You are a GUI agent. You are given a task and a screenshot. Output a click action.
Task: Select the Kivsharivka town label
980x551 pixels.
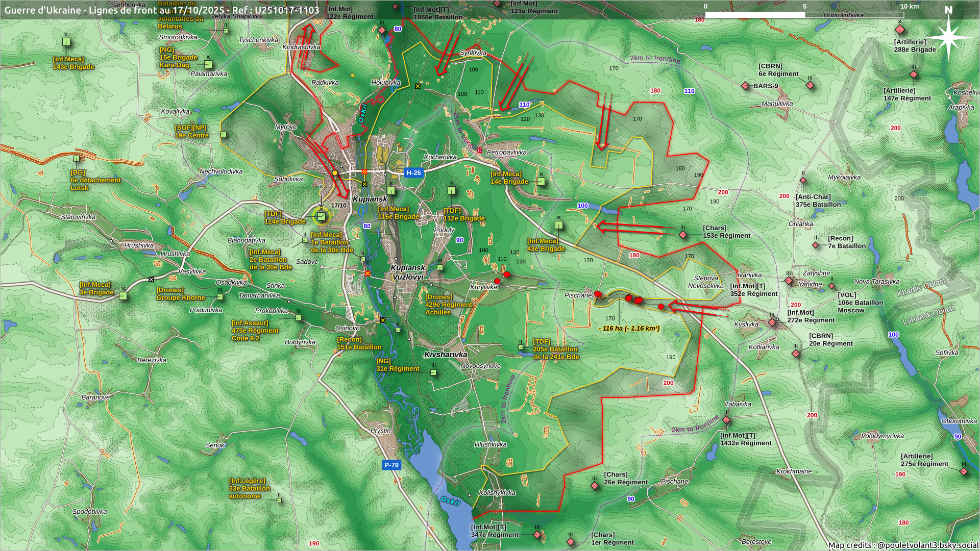tap(446, 354)
